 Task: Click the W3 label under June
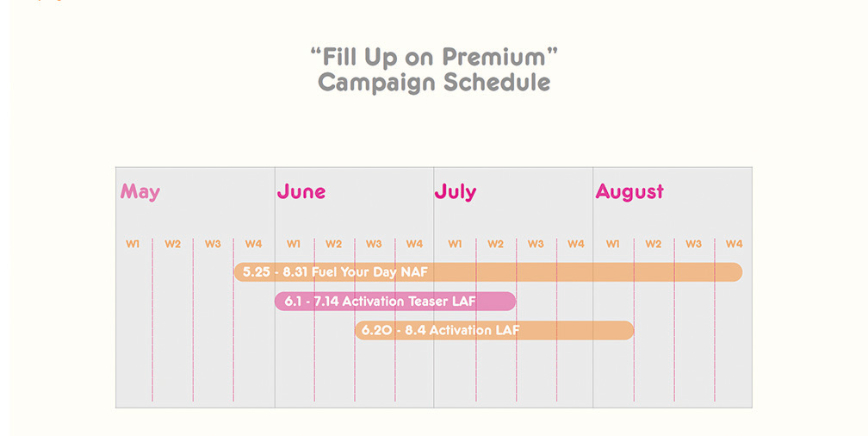point(374,244)
